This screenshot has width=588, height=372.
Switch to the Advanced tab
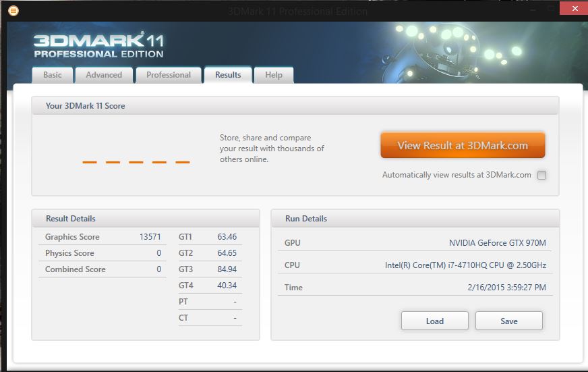(x=104, y=75)
